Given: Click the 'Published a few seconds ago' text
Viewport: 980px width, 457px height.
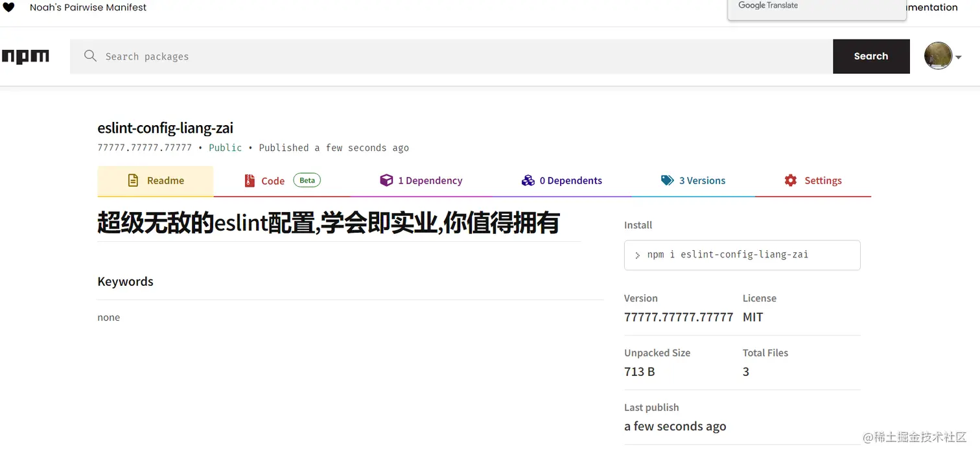Looking at the screenshot, I should tap(334, 148).
